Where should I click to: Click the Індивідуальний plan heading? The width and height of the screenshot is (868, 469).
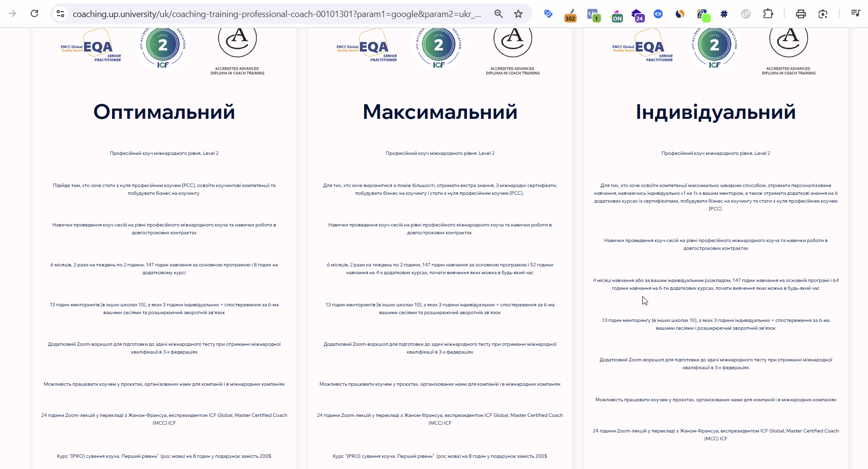point(716,112)
